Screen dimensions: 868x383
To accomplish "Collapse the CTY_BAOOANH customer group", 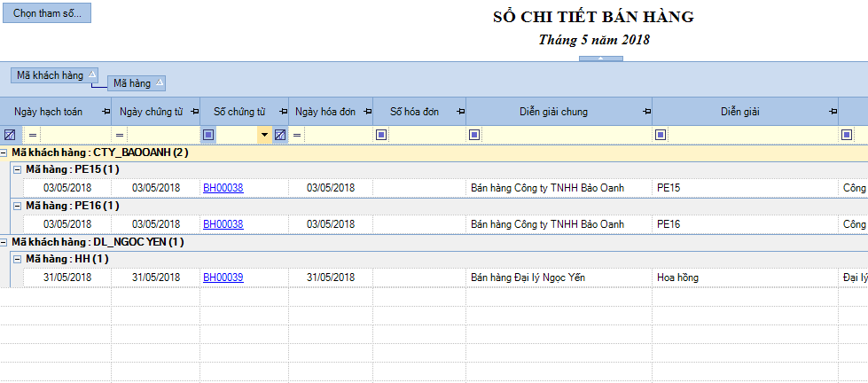I will [x=5, y=152].
